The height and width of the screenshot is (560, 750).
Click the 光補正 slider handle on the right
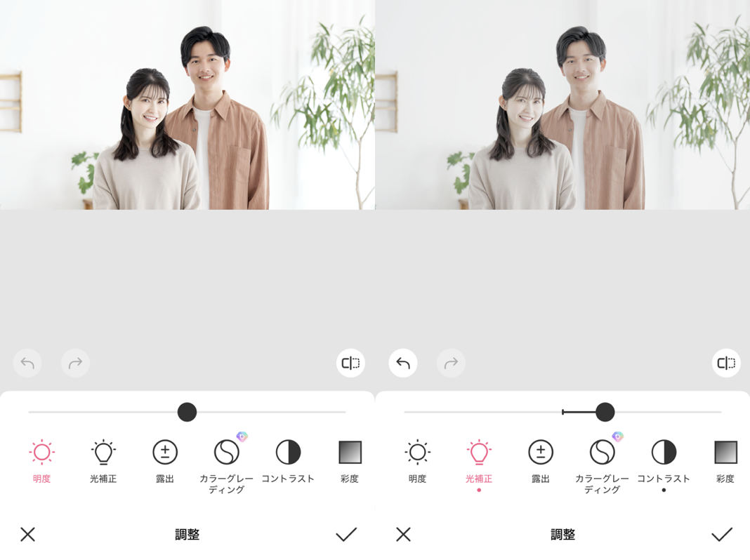[604, 413]
